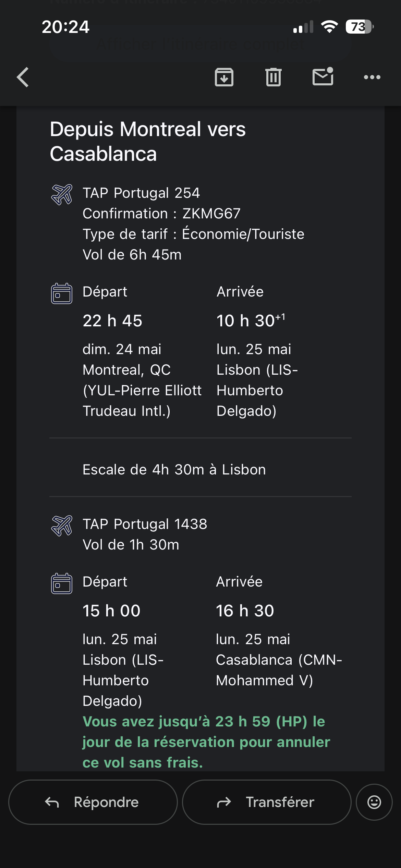
Task: Tap the 20:24 clock in status bar
Action: [x=65, y=27]
